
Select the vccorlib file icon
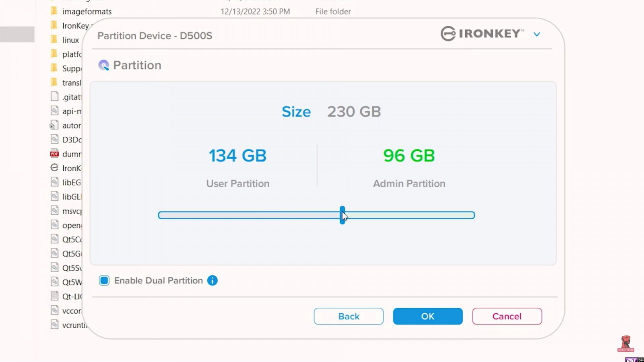54,310
